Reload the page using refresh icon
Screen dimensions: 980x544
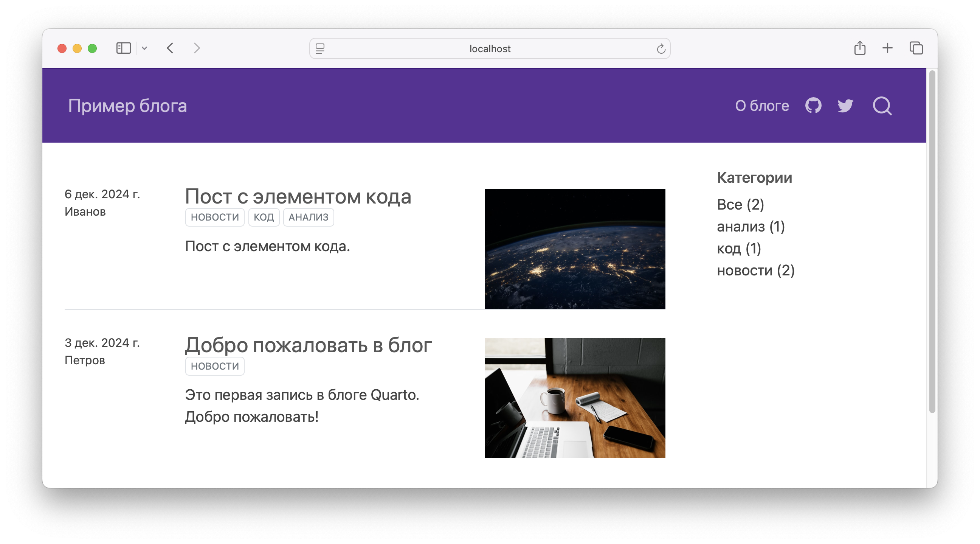pyautogui.click(x=661, y=49)
